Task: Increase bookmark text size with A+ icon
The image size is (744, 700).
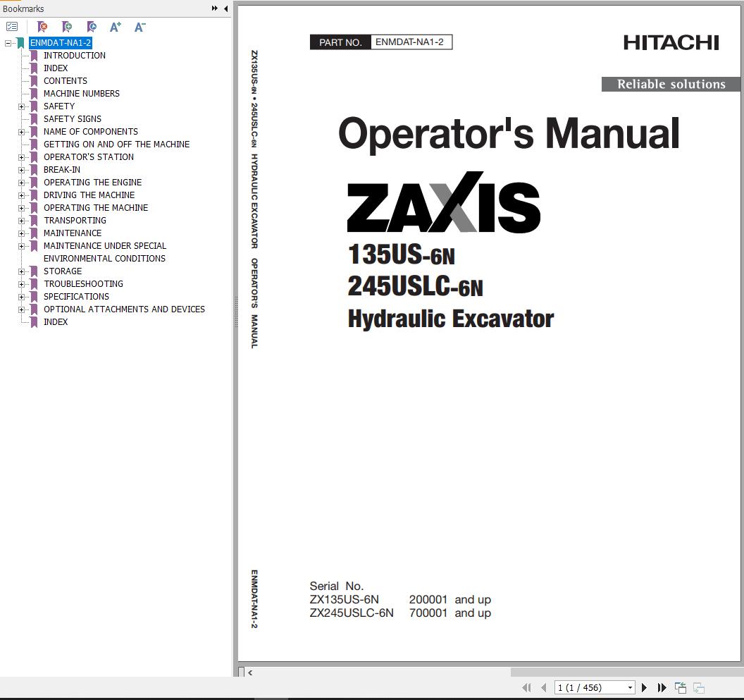Action: point(116,27)
